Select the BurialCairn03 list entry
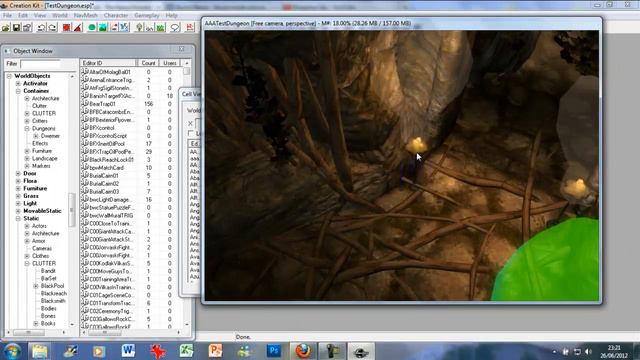Viewport: 640px width, 360px height. point(104,191)
